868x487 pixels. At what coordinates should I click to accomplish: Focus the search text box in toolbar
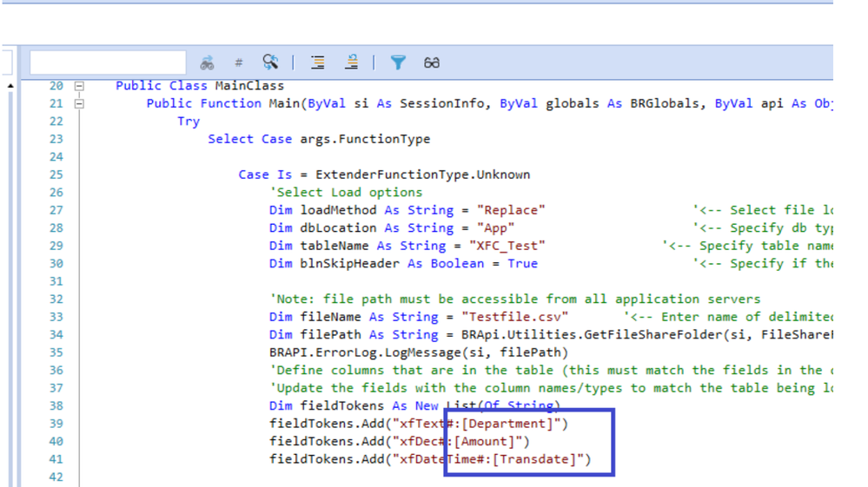point(108,62)
